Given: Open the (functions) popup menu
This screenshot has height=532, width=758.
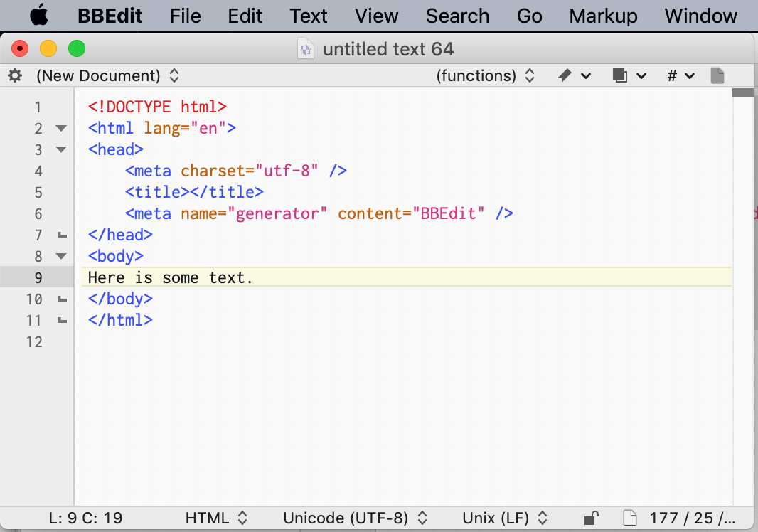Looking at the screenshot, I should tap(485, 75).
